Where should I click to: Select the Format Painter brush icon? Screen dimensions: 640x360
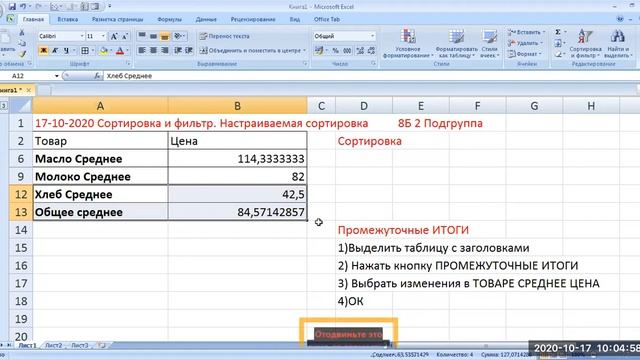[22, 54]
